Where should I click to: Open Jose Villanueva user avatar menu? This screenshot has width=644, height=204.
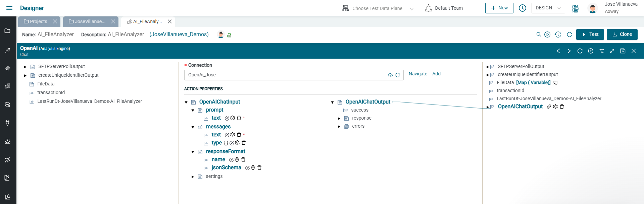click(x=593, y=8)
